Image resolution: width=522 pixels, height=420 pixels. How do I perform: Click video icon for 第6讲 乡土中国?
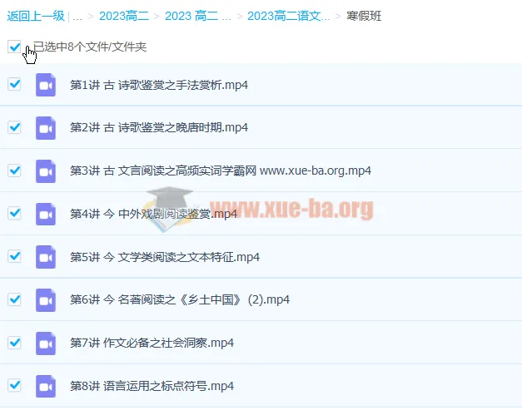(x=46, y=299)
